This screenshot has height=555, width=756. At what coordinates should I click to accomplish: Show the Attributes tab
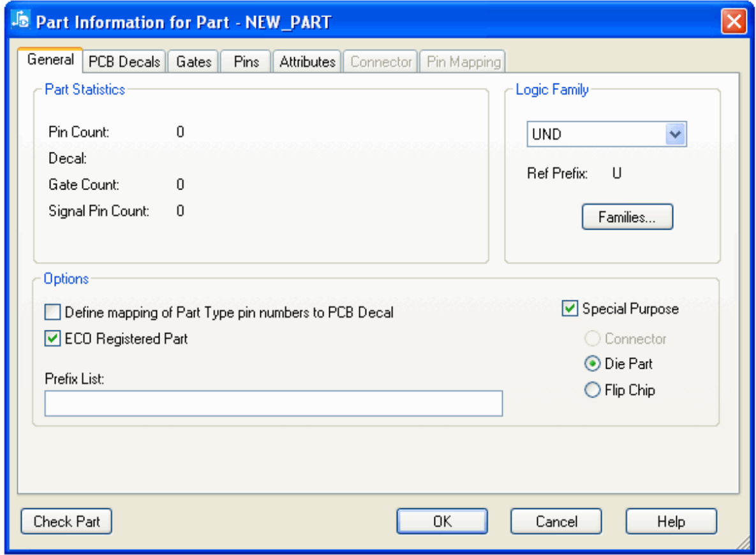(308, 62)
